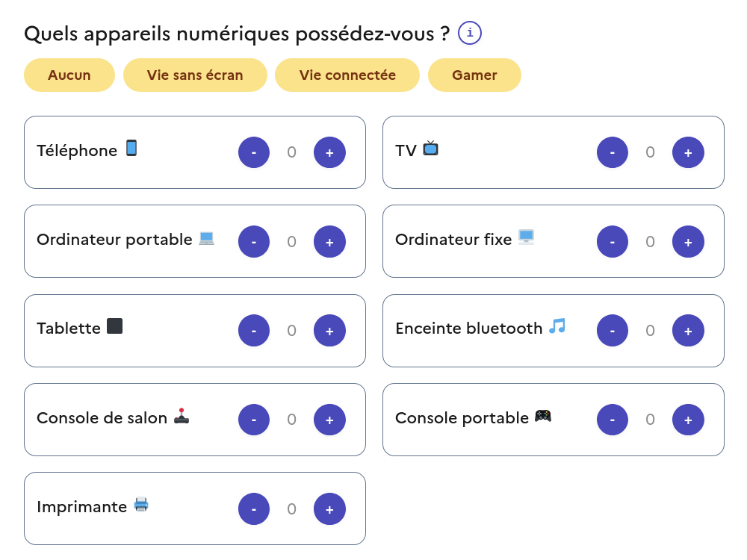Click the info icon beside the question
This screenshot has width=747, height=560.
[x=470, y=34]
